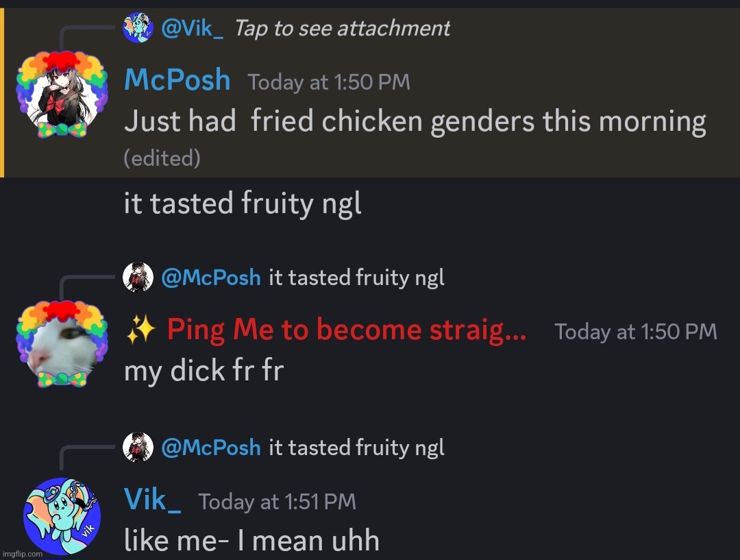Image resolution: width=740 pixels, height=560 pixels.
Task: Open Vik_'s large blue Kirby avatar
Action: click(x=62, y=516)
